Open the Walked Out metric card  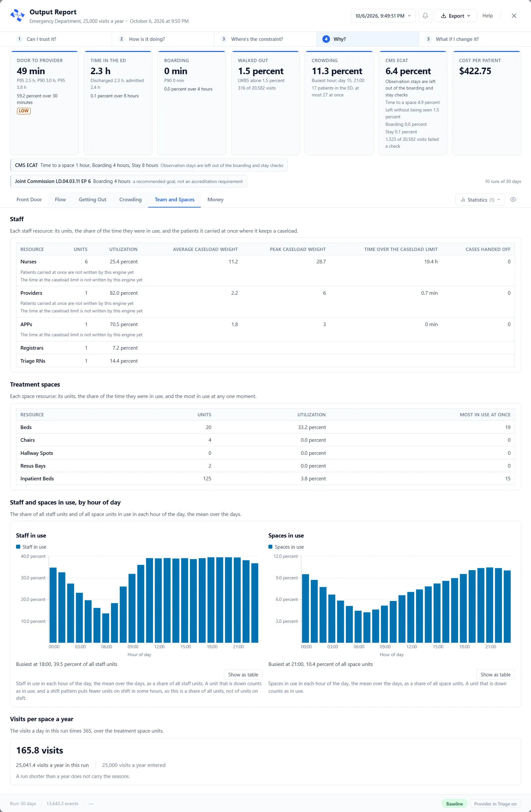coord(265,103)
